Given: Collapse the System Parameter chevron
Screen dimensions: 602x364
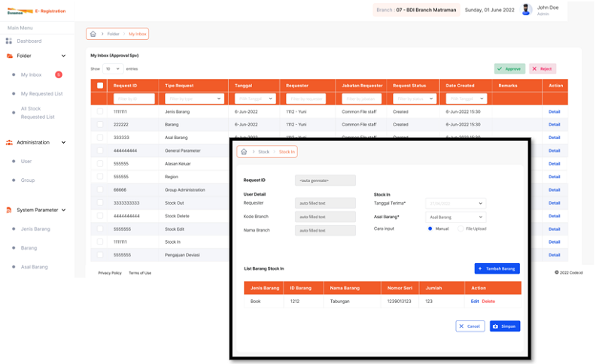Looking at the screenshot, I should coord(63,210).
